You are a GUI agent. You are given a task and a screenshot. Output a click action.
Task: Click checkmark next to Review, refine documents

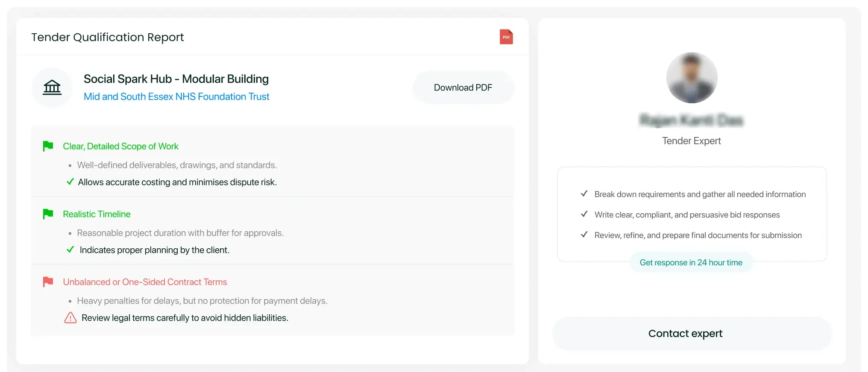click(x=584, y=235)
